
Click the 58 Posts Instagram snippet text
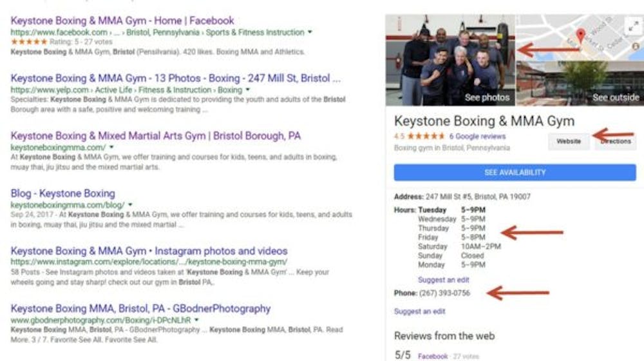pyautogui.click(x=169, y=277)
